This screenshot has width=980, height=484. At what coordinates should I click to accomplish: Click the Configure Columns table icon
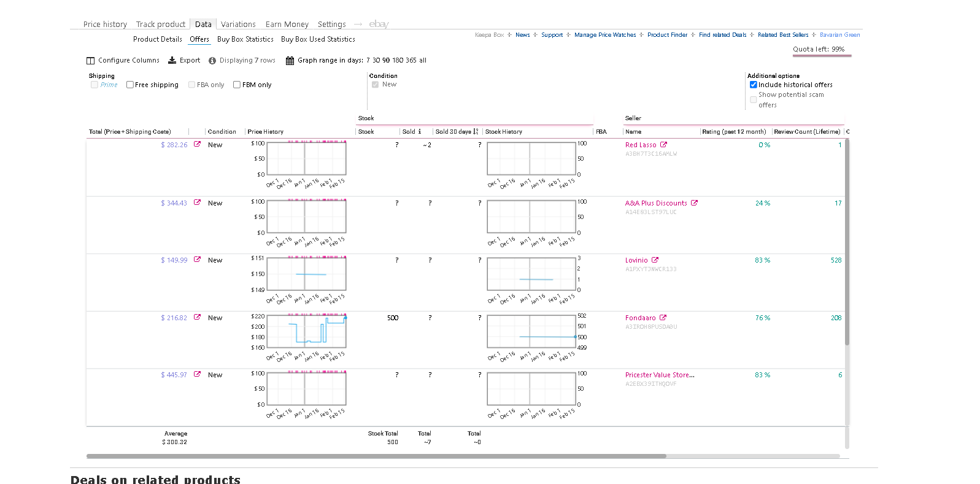pyautogui.click(x=90, y=61)
